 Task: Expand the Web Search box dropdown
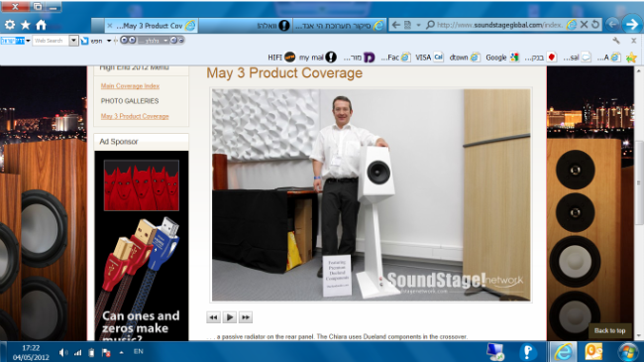click(73, 41)
